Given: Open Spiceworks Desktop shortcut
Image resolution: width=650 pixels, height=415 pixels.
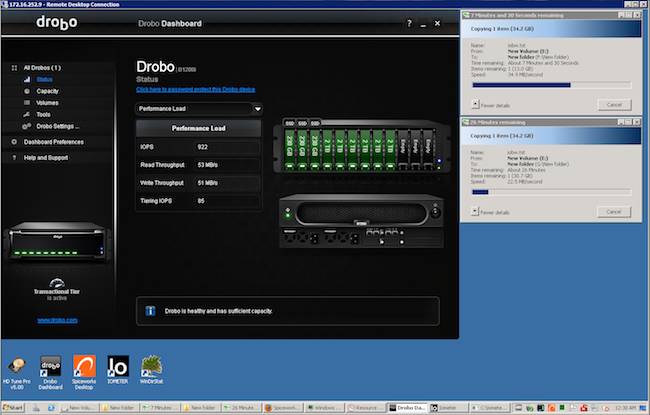Looking at the screenshot, I should click(84, 373).
